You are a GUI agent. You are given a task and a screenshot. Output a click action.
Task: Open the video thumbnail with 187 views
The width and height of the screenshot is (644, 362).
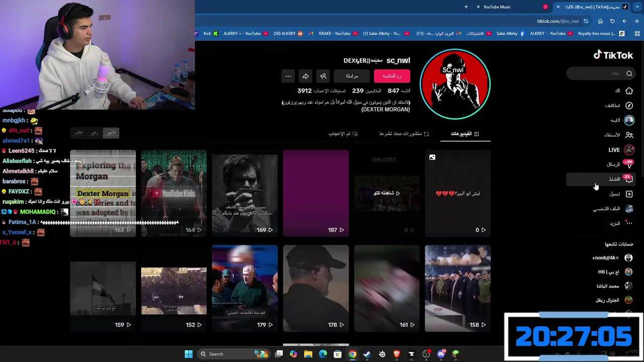(x=316, y=193)
